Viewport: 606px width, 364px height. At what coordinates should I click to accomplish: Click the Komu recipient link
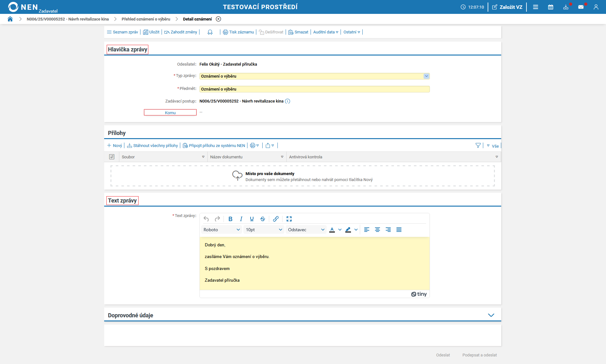(x=170, y=113)
